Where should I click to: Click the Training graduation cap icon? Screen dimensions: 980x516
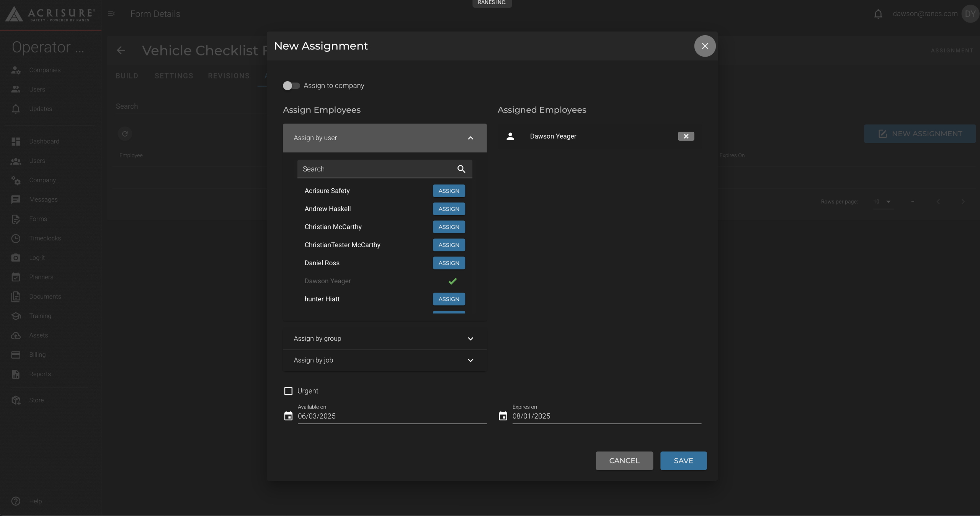[x=16, y=316]
